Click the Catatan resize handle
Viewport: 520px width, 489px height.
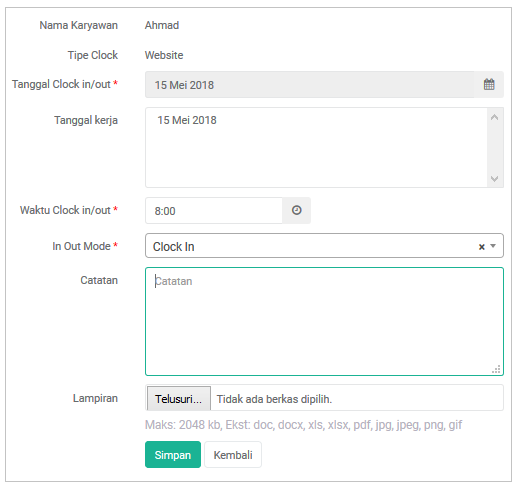click(x=496, y=369)
